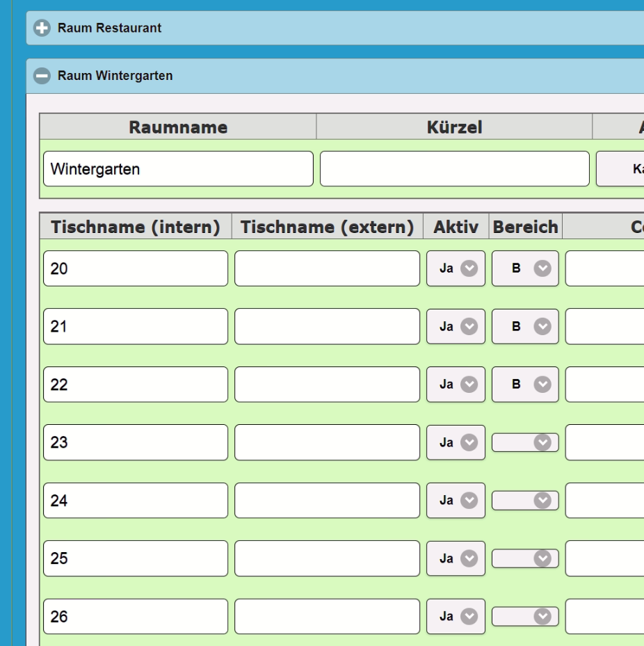Click the external table name field for table 21
The image size is (644, 646).
coord(327,326)
